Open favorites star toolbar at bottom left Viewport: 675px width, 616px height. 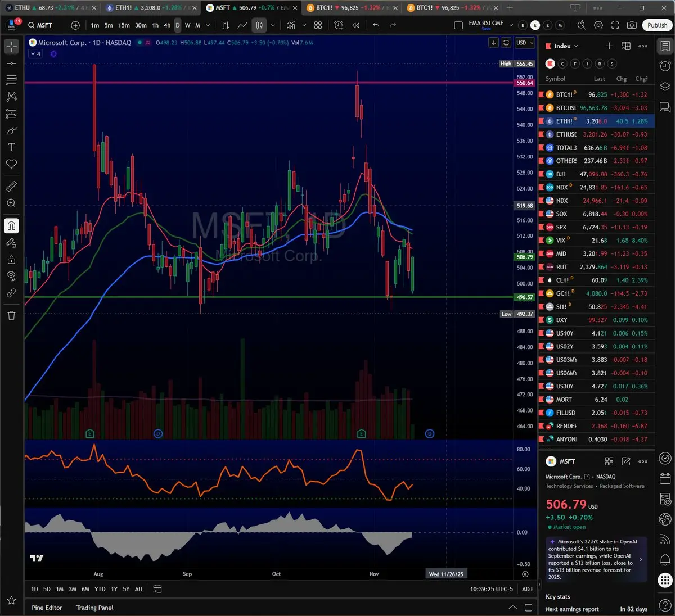pyautogui.click(x=11, y=600)
